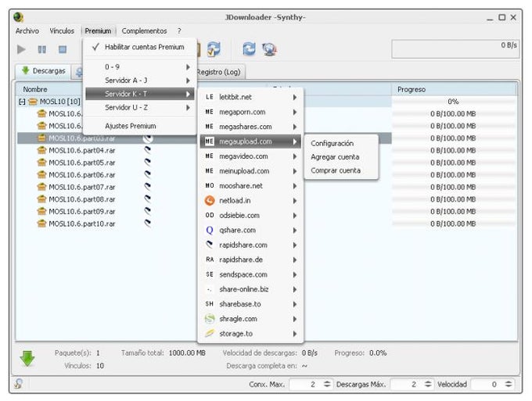Start downloads with the play button
The image size is (532, 401).
(x=21, y=49)
